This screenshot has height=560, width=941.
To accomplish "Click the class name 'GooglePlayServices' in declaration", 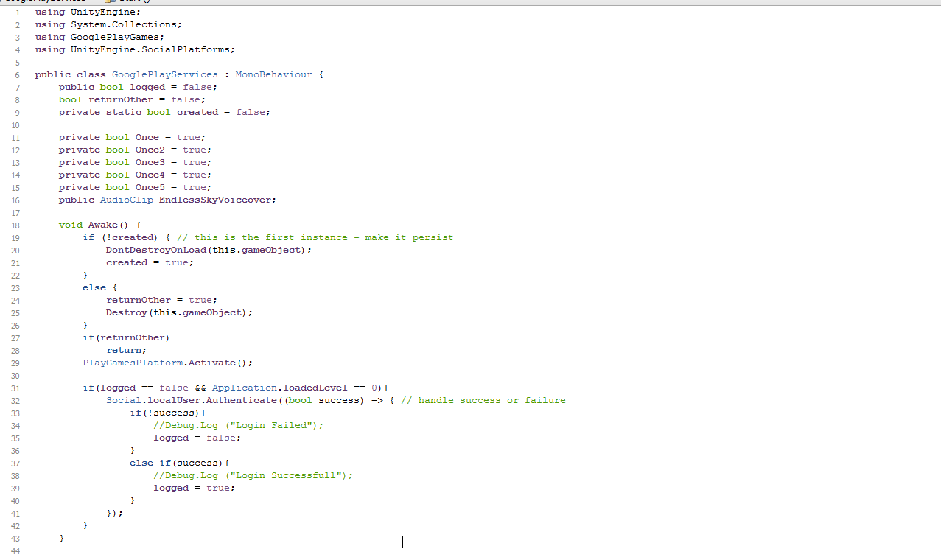I will tap(165, 74).
